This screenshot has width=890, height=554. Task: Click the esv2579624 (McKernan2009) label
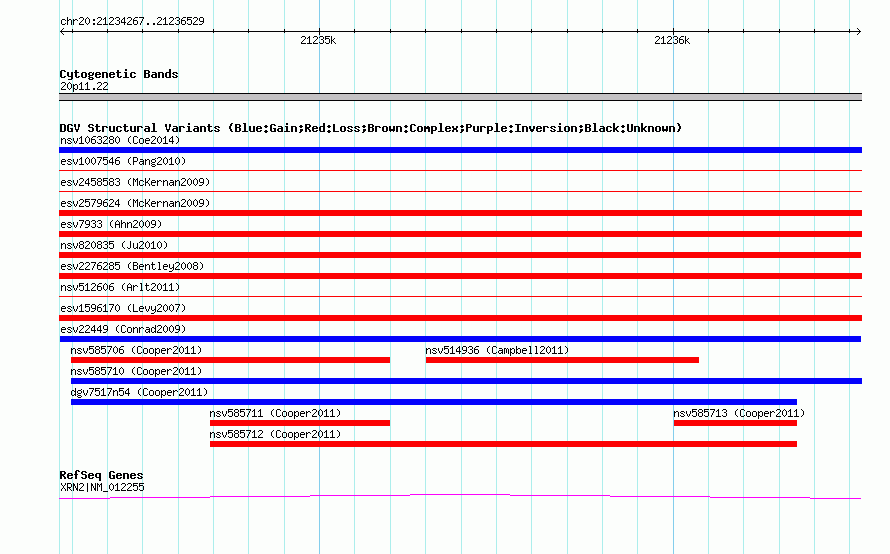click(135, 203)
